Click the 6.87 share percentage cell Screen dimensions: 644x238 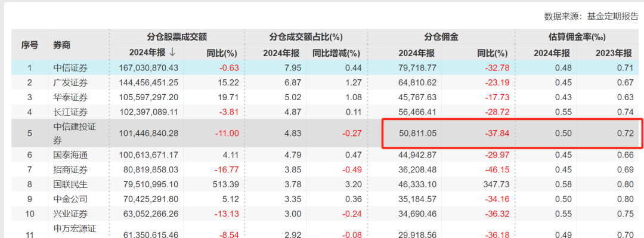(x=293, y=83)
